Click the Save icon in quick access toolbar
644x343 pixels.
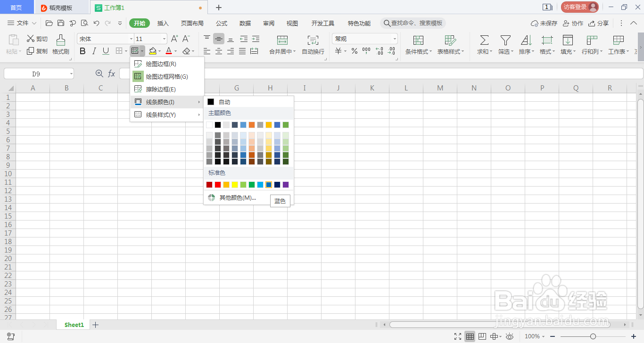pyautogui.click(x=61, y=23)
